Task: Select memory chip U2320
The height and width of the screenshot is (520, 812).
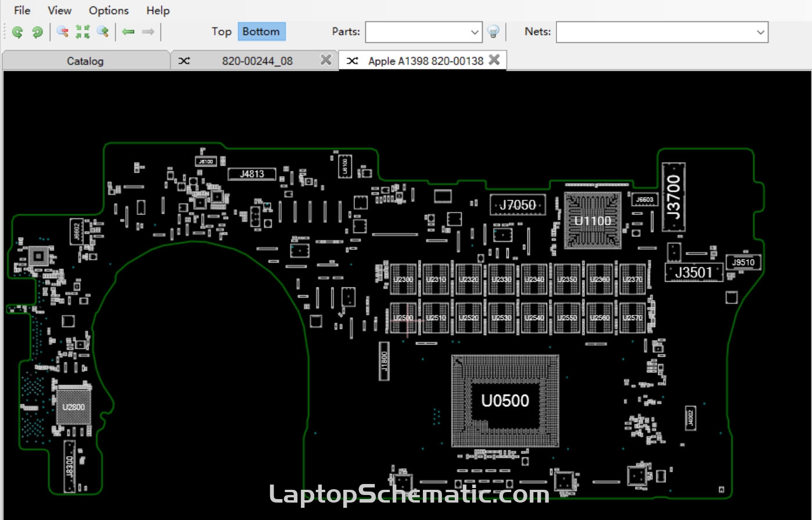Action: pyautogui.click(x=469, y=279)
